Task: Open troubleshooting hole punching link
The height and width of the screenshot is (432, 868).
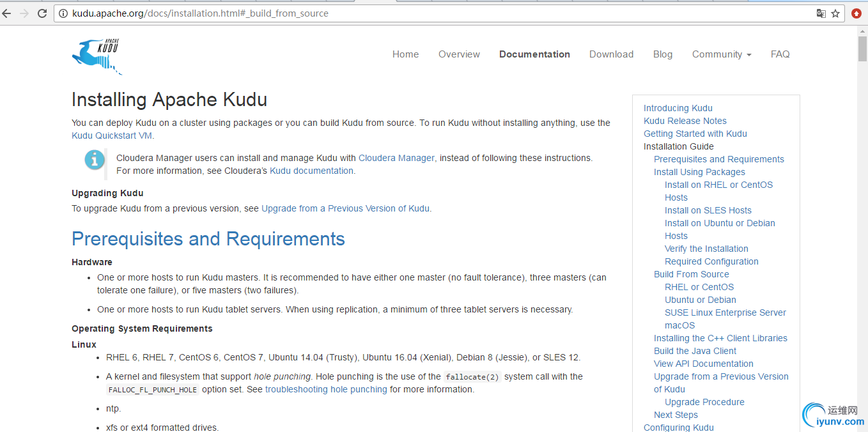Action: tap(326, 389)
